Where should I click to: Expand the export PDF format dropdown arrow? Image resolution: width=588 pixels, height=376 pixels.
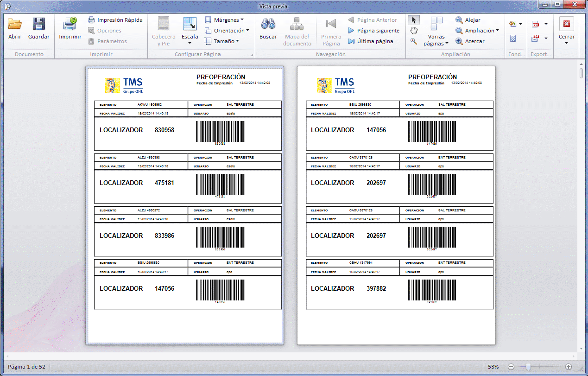(x=546, y=24)
